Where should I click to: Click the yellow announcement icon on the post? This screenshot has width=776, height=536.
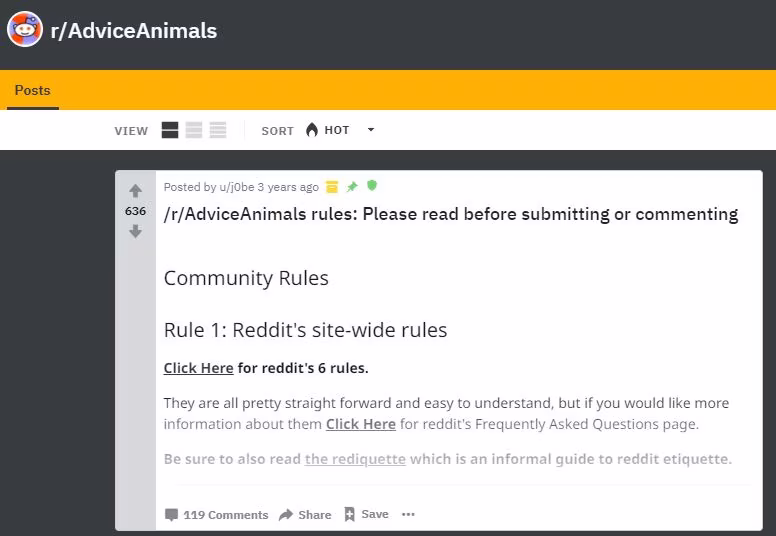pyautogui.click(x=333, y=187)
